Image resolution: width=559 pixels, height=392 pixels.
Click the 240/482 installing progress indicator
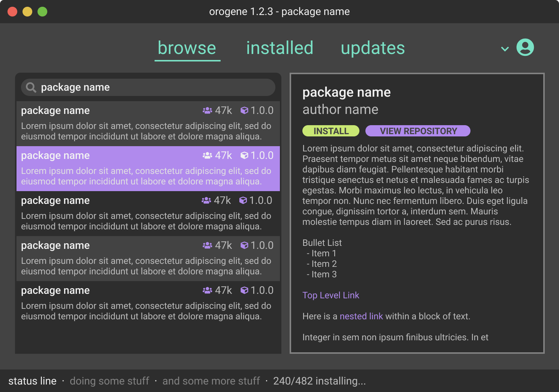pos(320,381)
